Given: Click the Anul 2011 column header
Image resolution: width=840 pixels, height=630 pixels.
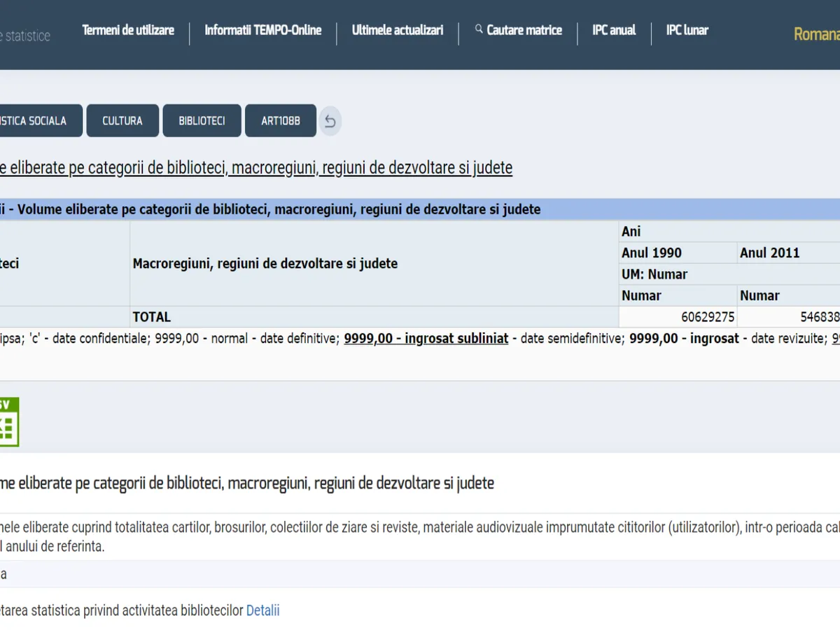Looking at the screenshot, I should pyautogui.click(x=769, y=253).
